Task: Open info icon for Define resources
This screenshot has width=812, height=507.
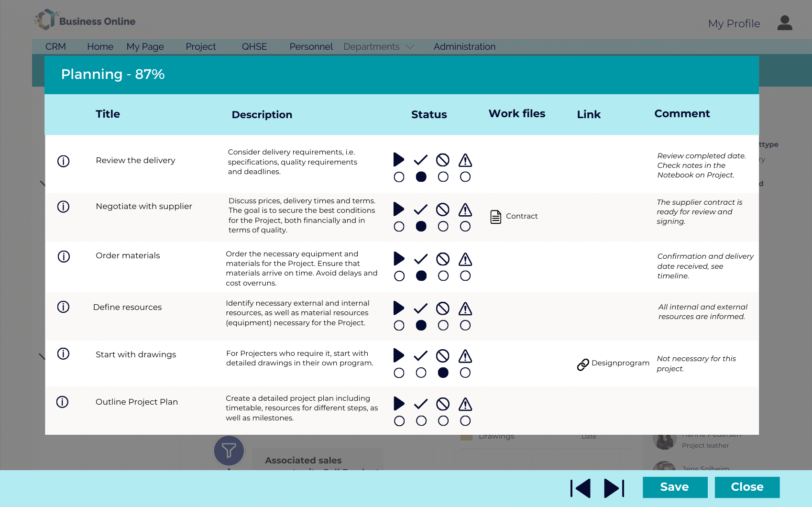Action: point(63,307)
